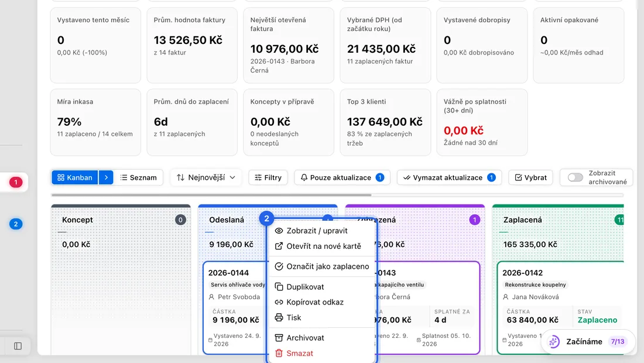The width and height of the screenshot is (644, 363).
Task: Open the Začínáme 7/13 onboarding button
Action: pyautogui.click(x=588, y=342)
